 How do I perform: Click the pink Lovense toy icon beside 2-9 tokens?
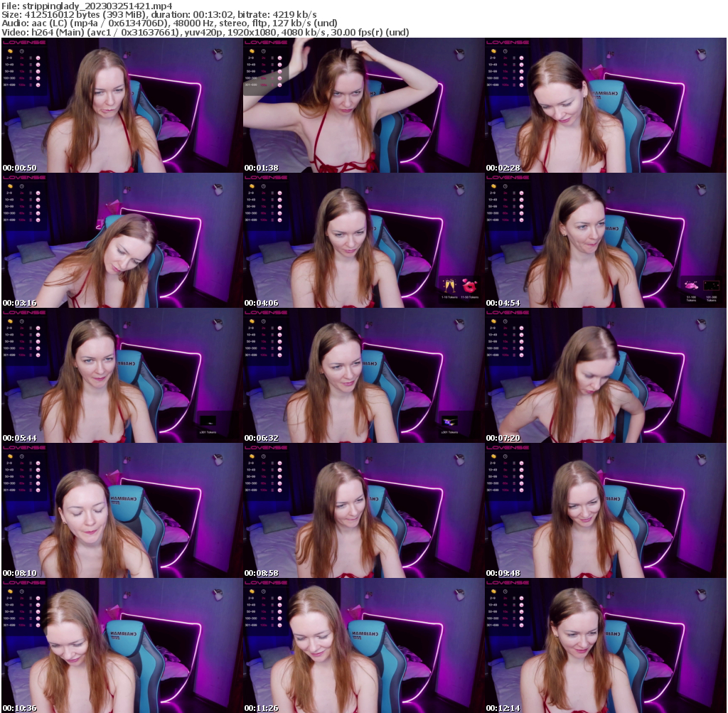coord(38,58)
